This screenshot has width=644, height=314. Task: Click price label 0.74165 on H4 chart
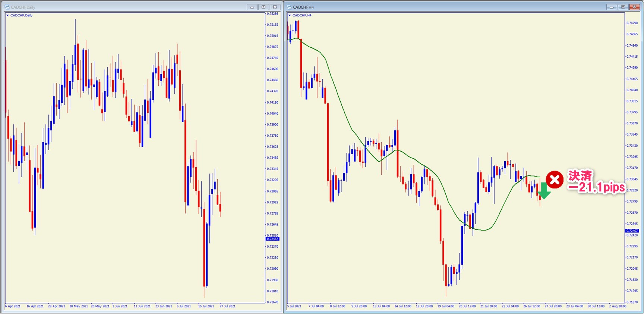632,79
